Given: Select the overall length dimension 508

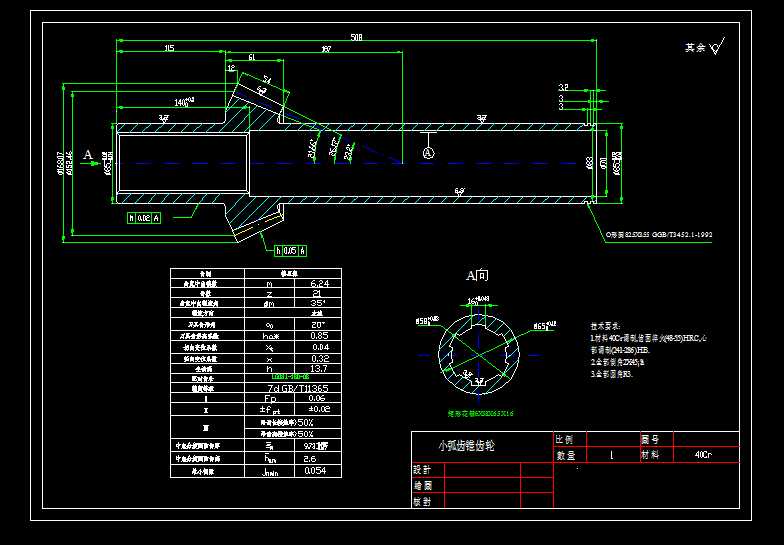Looking at the screenshot, I should (356, 38).
